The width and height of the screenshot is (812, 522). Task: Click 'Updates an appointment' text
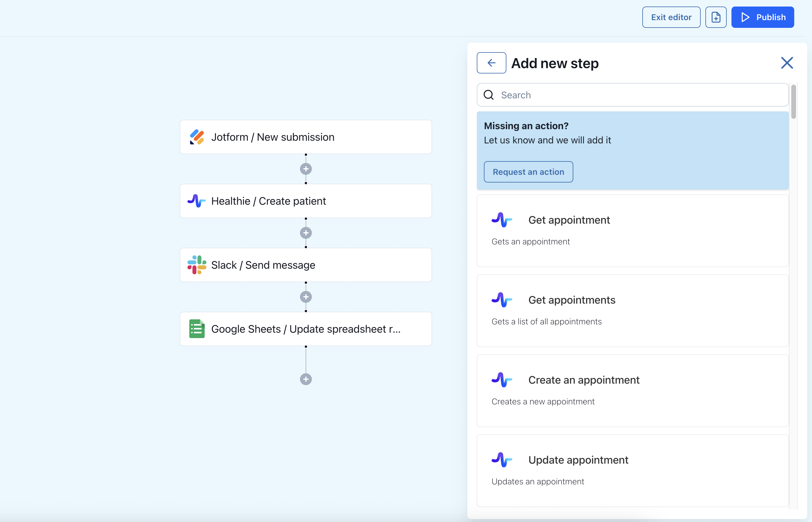537,482
